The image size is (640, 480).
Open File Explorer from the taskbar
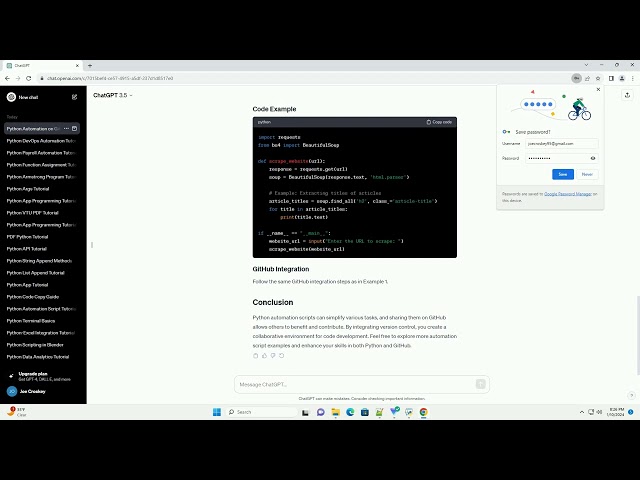point(336,412)
